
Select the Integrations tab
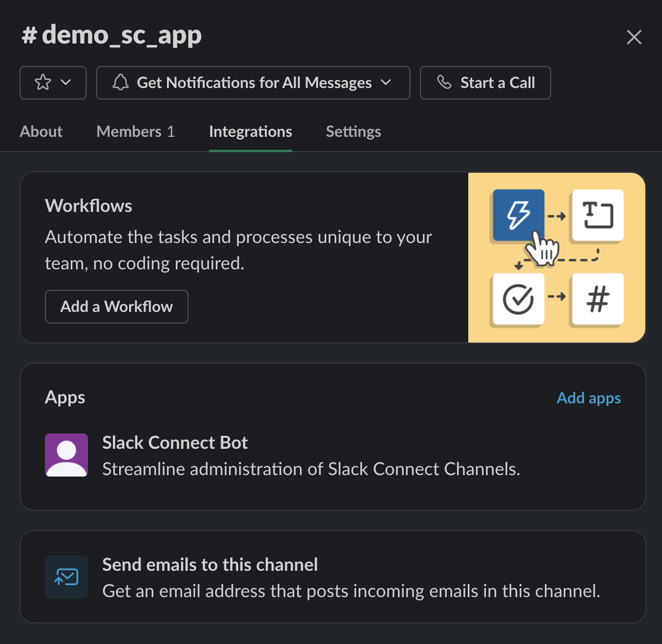pyautogui.click(x=250, y=132)
